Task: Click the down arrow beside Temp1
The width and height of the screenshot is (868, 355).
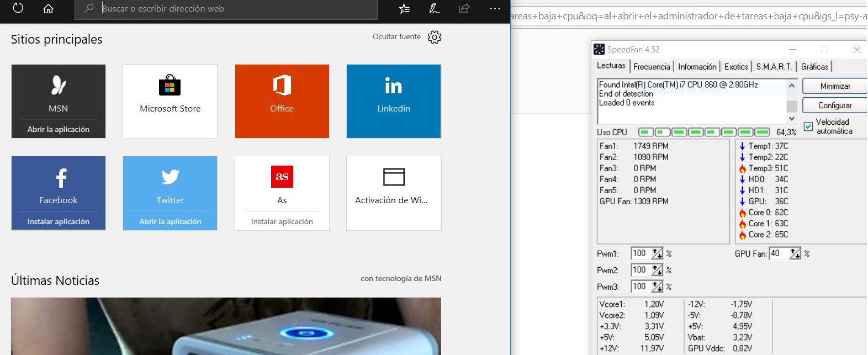Action: [x=742, y=146]
